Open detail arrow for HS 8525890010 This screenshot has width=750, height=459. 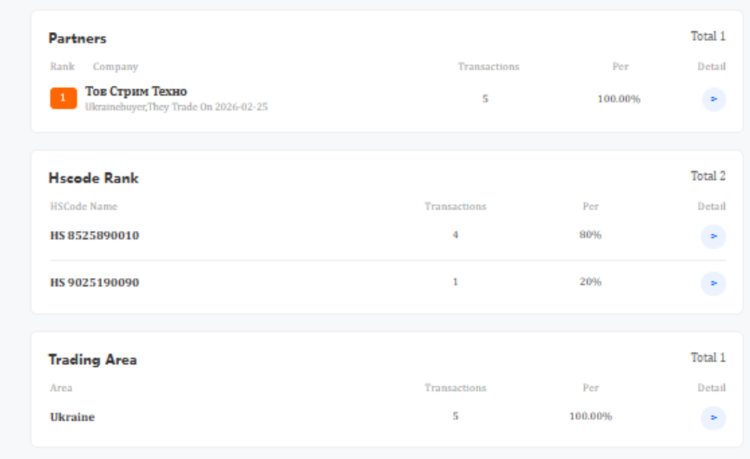tap(714, 236)
